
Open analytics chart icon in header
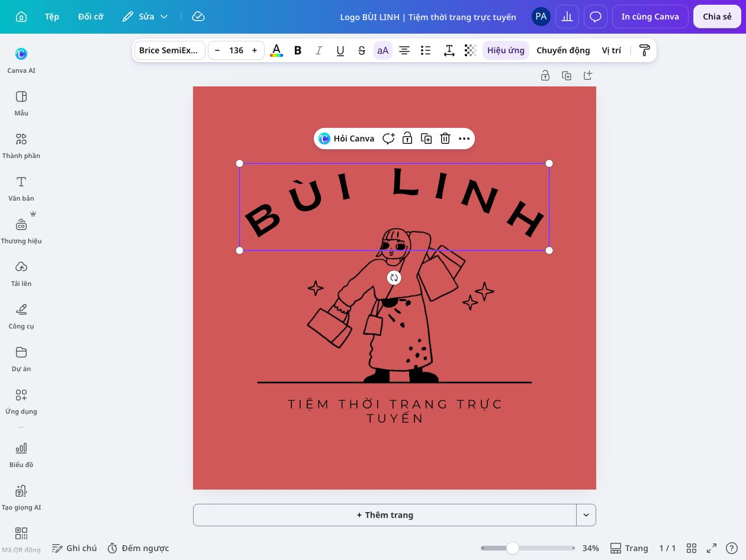567,17
